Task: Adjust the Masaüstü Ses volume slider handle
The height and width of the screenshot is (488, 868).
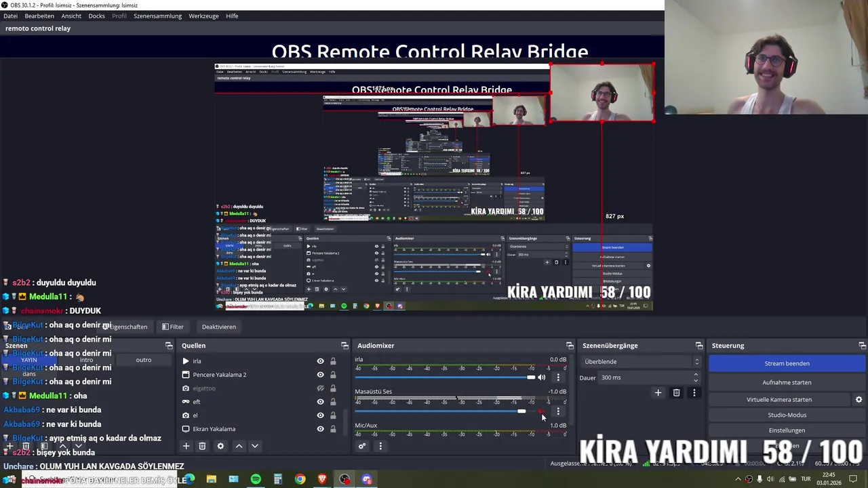Action: coord(521,411)
